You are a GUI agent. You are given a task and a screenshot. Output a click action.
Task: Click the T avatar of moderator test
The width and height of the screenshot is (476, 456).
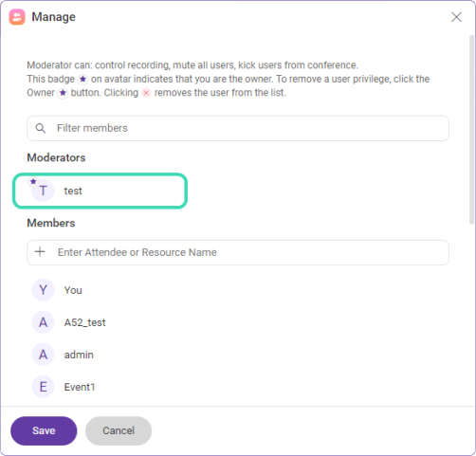click(43, 191)
